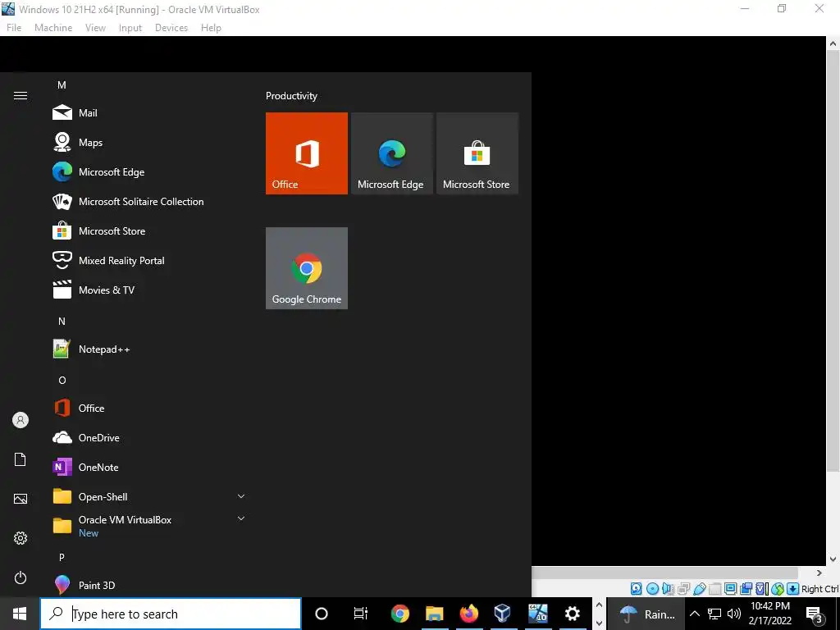Open the Help menu
Image resolution: width=840 pixels, height=630 pixels.
[211, 27]
